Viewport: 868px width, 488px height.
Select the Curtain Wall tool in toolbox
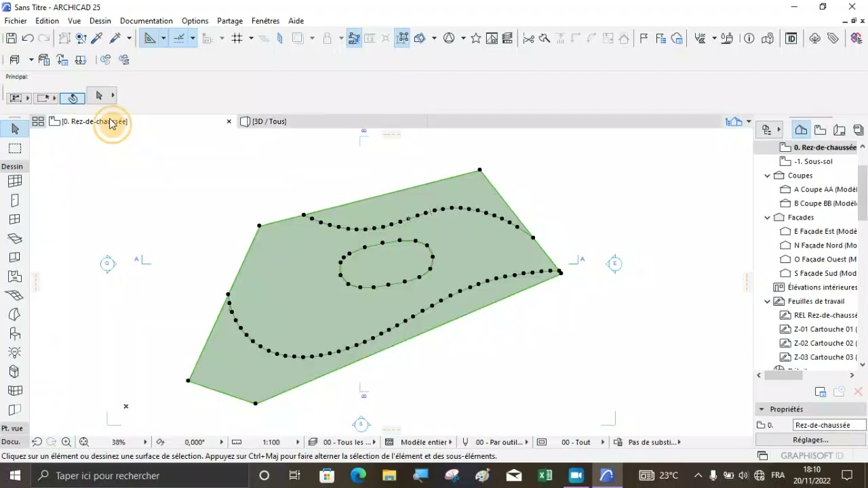pos(15,390)
